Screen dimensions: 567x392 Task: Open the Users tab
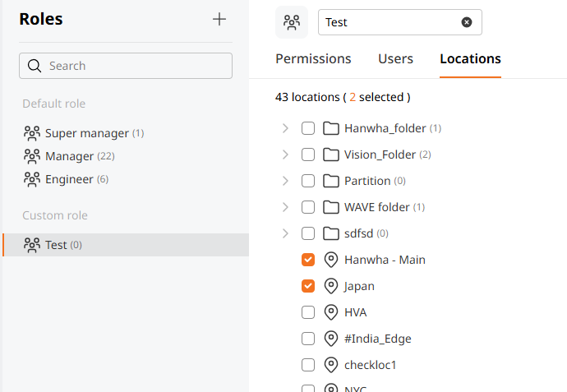click(x=395, y=59)
